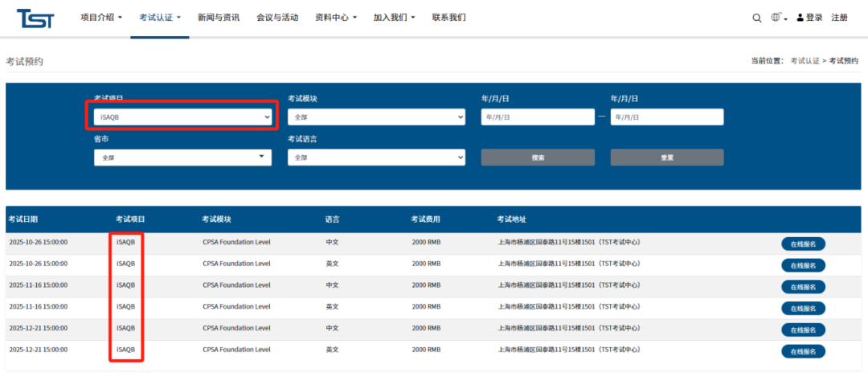Open the 考试模块 dropdown
The height and width of the screenshot is (377, 868).
tap(376, 117)
